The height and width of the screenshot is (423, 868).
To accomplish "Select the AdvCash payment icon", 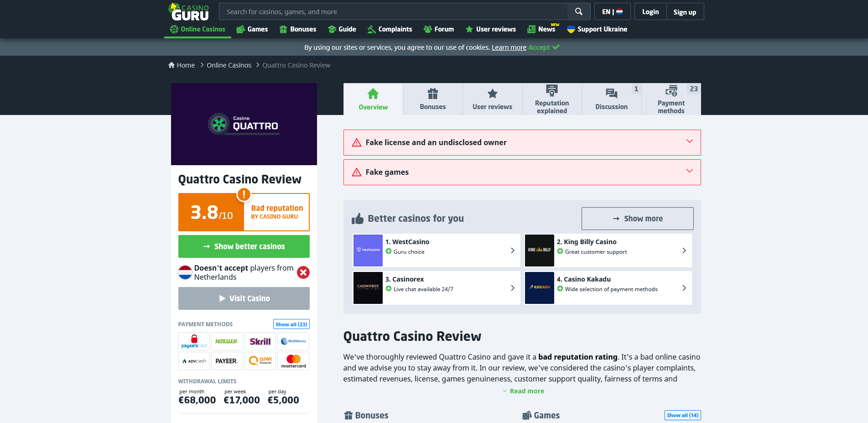I will 194,361.
